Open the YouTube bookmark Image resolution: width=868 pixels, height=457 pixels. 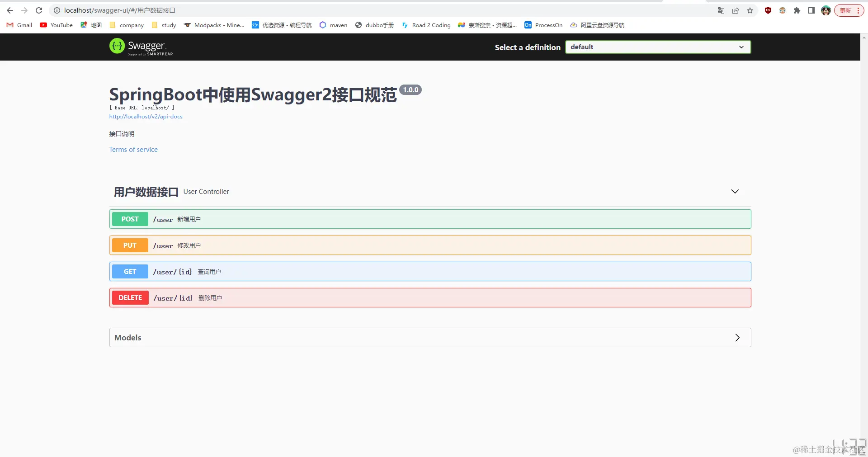coord(57,25)
